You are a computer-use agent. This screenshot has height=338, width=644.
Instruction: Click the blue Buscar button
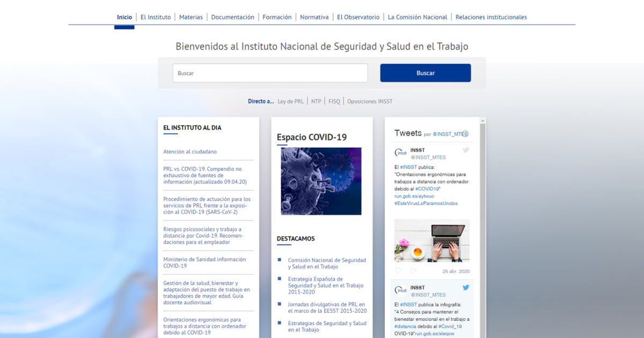pos(426,73)
